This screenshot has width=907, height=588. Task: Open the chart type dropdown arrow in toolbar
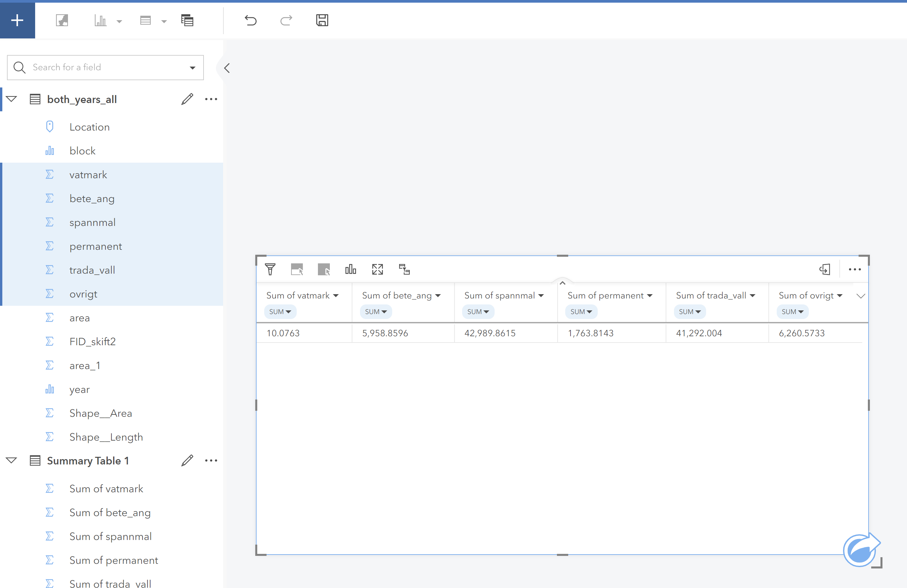pos(119,21)
